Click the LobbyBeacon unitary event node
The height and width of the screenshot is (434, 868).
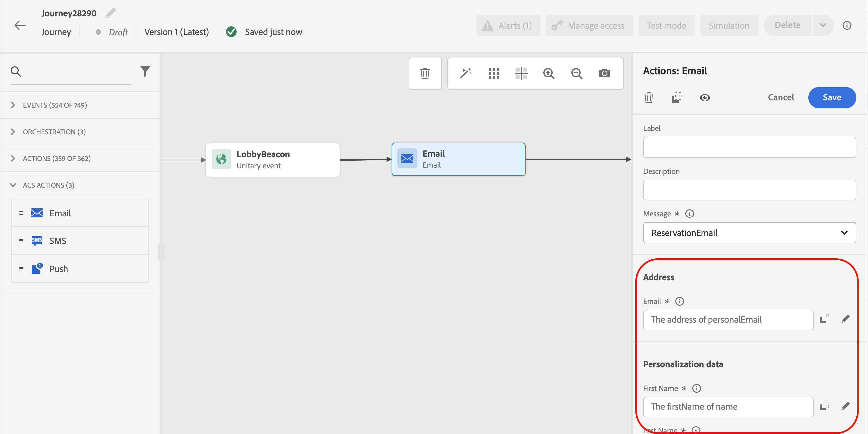coord(272,160)
